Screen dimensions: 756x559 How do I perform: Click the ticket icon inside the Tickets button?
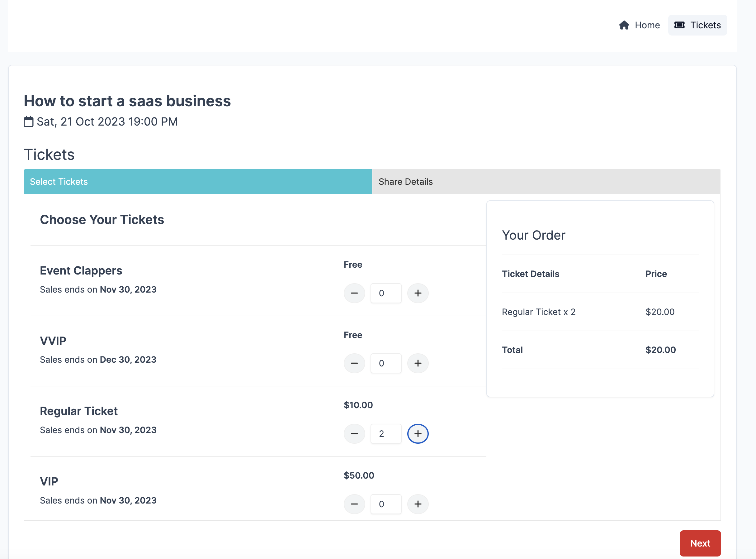click(680, 25)
